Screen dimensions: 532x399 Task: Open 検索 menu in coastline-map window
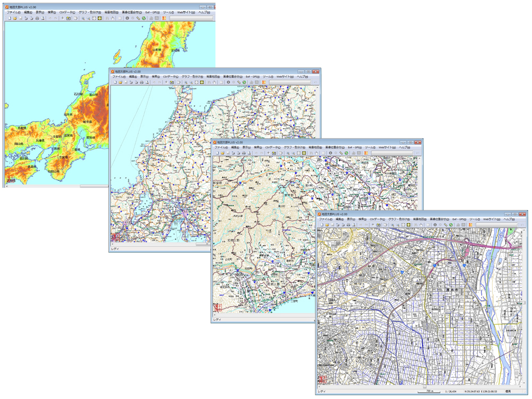[155, 77]
